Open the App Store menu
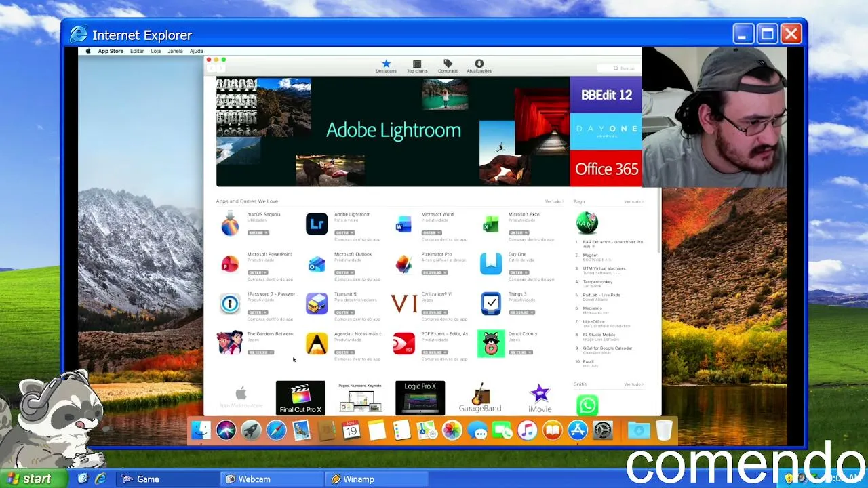Image resolution: width=868 pixels, height=488 pixels. (111, 51)
